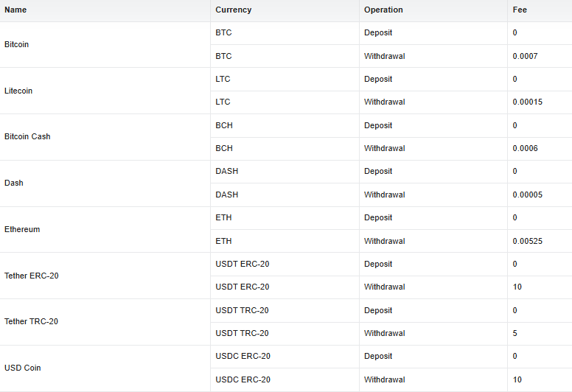The image size is (572, 392).
Task: Click the Operation column header
Action: pos(383,10)
